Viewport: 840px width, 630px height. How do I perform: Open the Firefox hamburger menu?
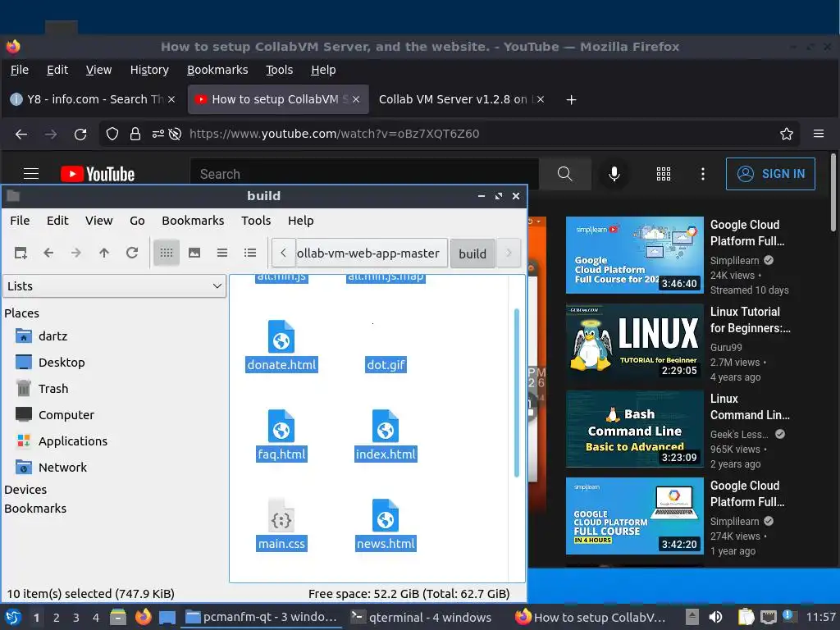click(x=819, y=134)
